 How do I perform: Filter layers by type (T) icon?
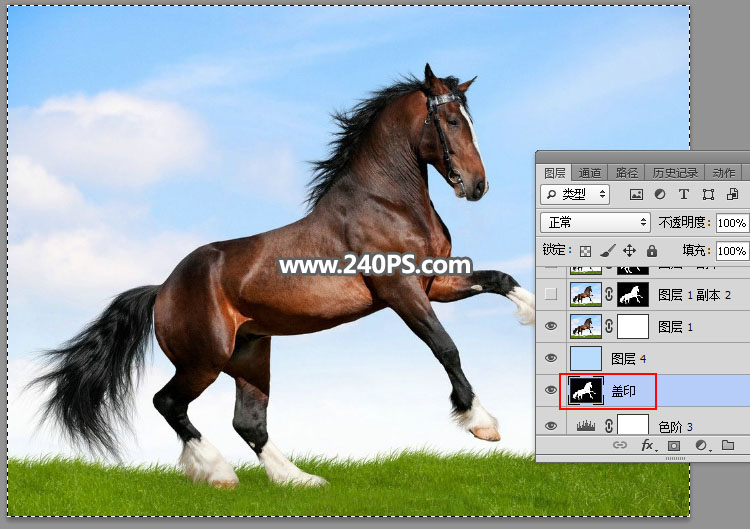pos(684,194)
